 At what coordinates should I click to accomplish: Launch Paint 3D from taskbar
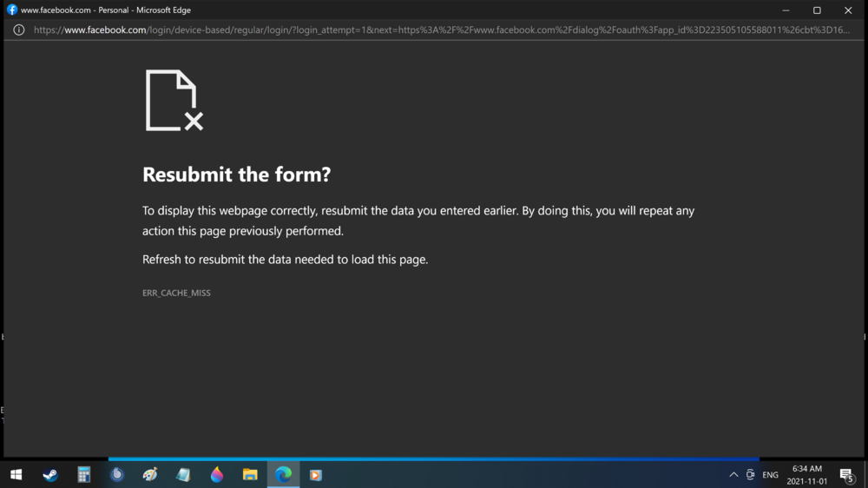[x=217, y=475]
